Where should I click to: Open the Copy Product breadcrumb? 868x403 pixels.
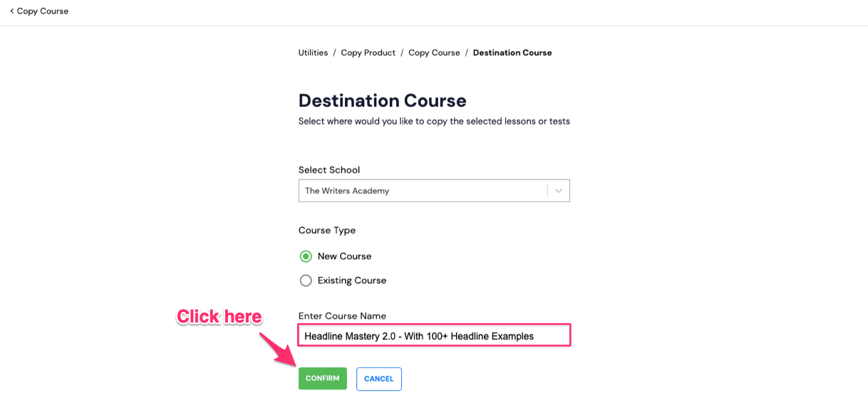click(368, 53)
